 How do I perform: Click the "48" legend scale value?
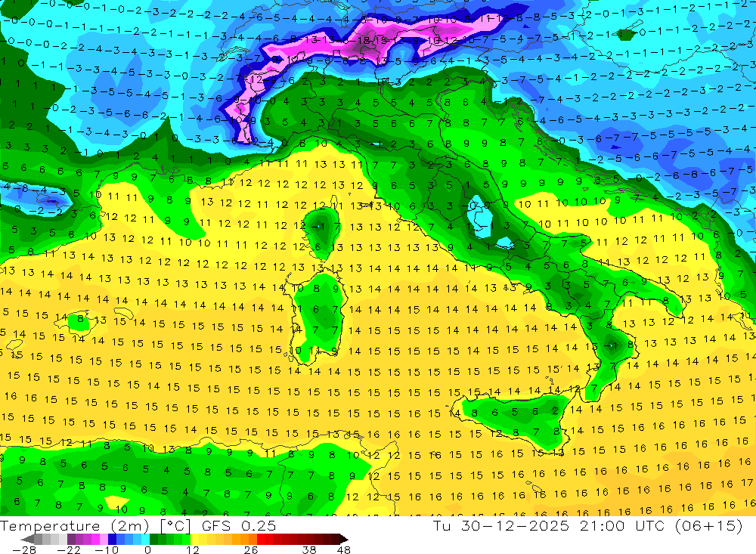[x=344, y=549]
